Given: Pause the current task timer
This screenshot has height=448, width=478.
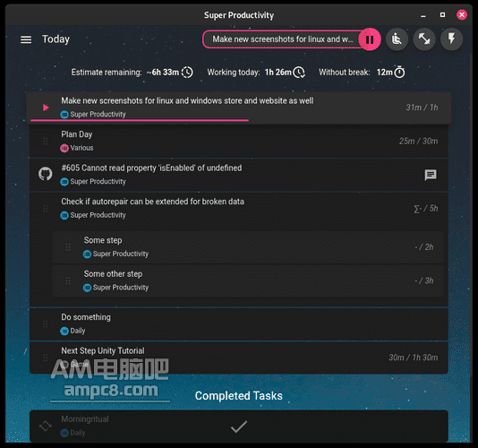Looking at the screenshot, I should click(370, 39).
